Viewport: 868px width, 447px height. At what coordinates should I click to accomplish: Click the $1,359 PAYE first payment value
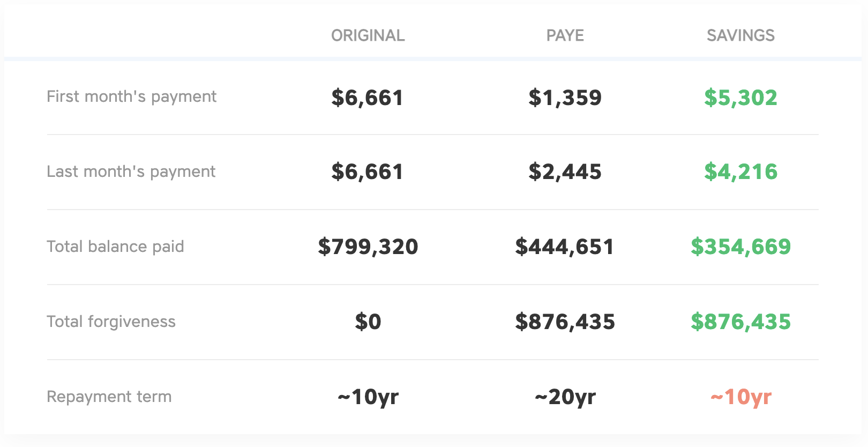pyautogui.click(x=565, y=98)
